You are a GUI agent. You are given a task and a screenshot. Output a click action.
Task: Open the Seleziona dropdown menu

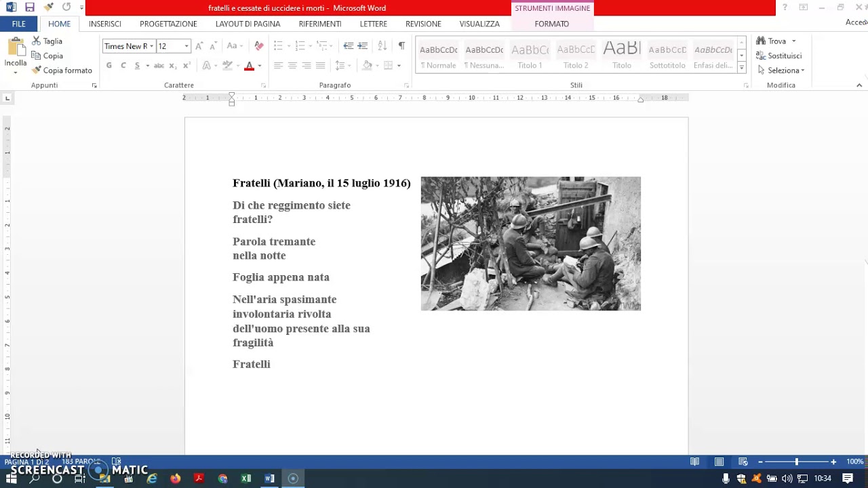782,70
